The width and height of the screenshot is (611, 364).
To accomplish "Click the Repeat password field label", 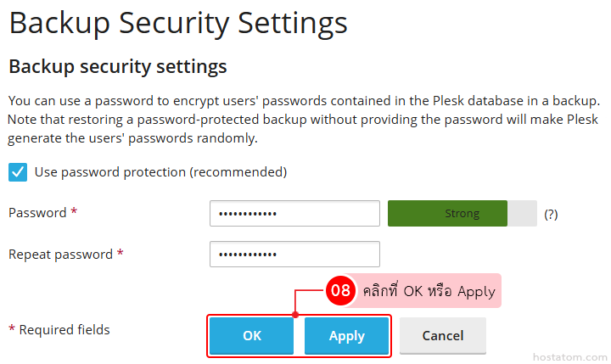I will pos(60,254).
